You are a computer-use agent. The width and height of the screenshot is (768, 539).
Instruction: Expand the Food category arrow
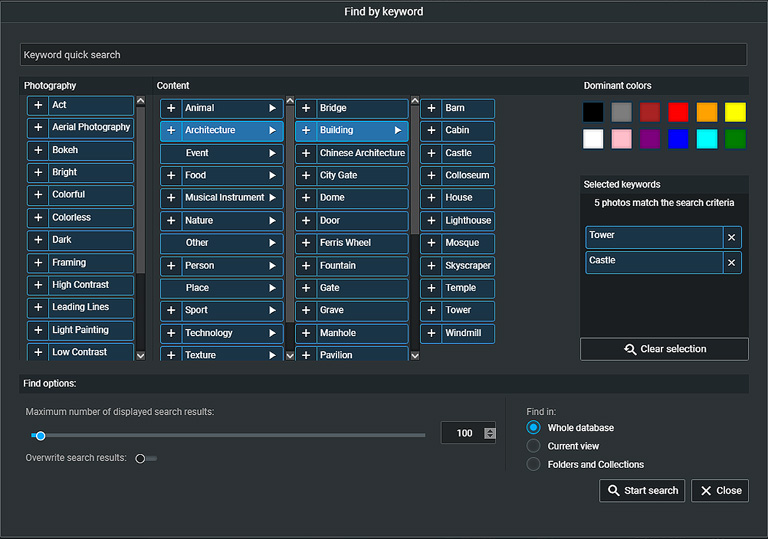pyautogui.click(x=271, y=176)
